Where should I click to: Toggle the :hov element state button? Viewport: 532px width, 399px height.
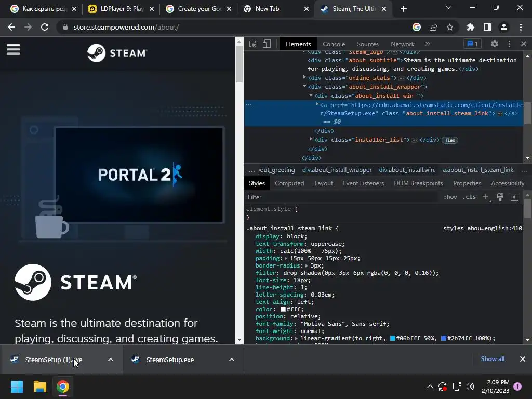tap(450, 197)
